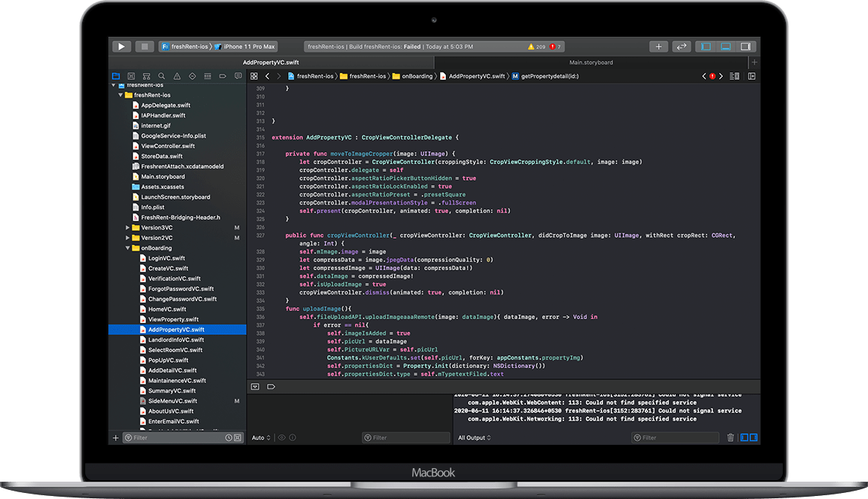Switch to the Main.storyboard tab
Screen dimensions: 868x499
point(590,62)
